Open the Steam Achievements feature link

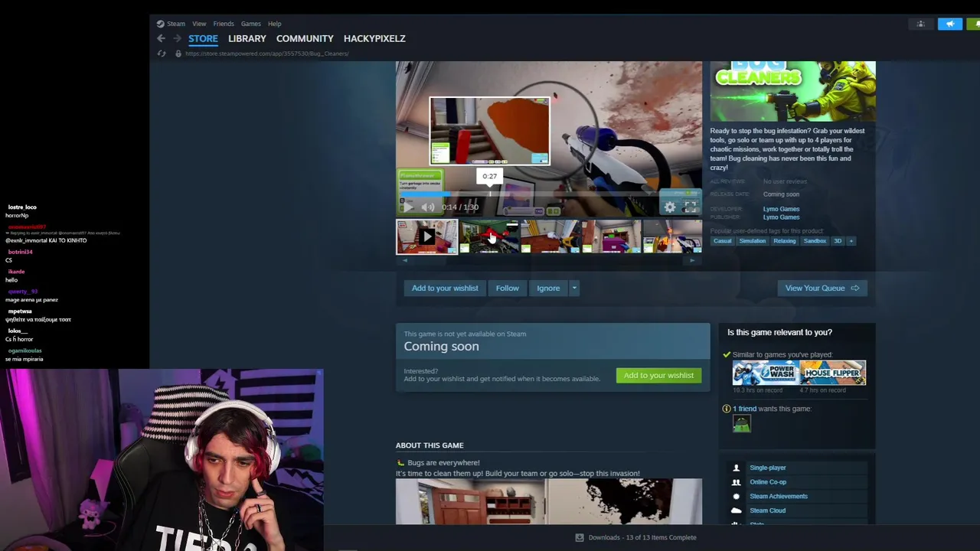pyautogui.click(x=779, y=496)
